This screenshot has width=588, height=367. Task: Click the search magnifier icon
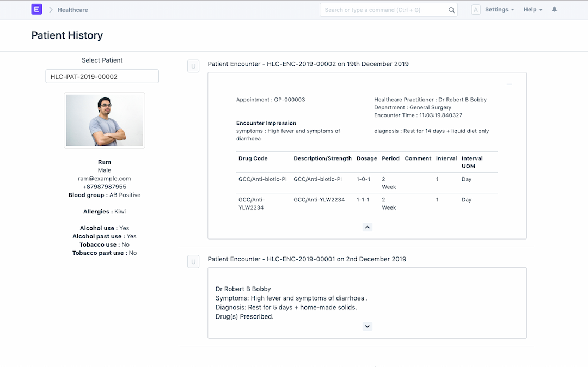point(451,10)
